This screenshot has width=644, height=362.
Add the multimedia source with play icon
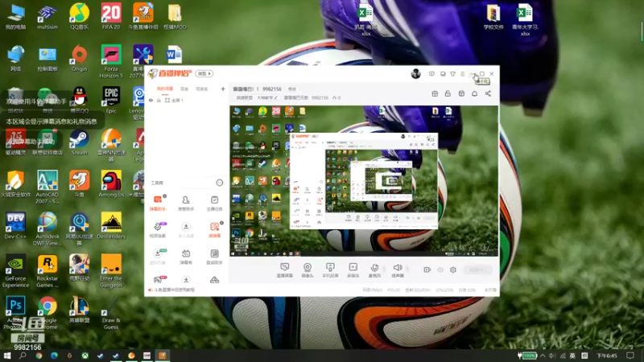click(x=353, y=270)
